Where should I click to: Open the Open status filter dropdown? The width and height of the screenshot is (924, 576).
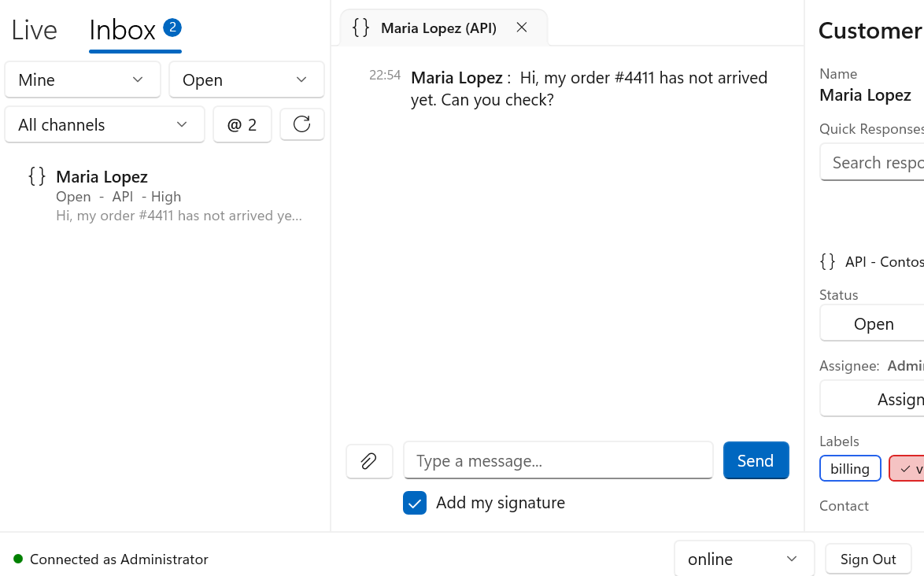point(246,79)
